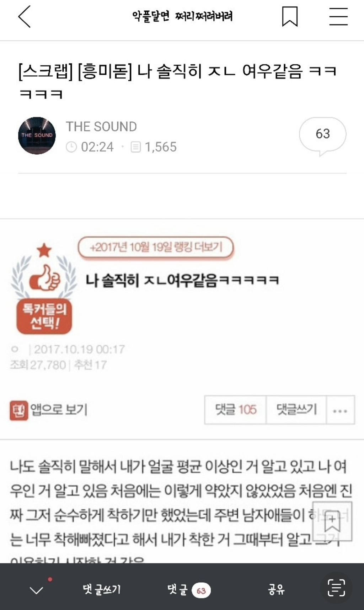Tap the cafe title 악플달면 쩌리쩌려버려

(182, 16)
